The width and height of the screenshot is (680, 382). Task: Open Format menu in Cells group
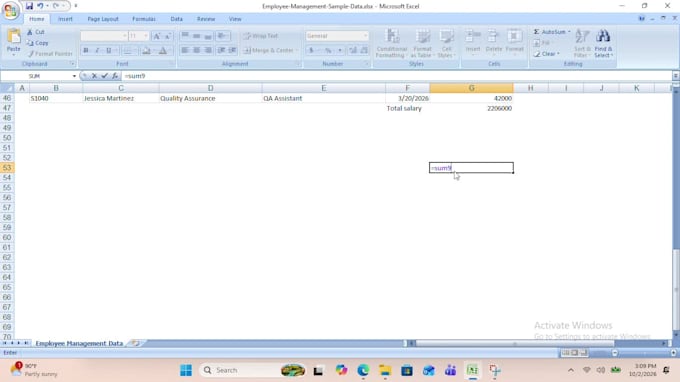514,43
